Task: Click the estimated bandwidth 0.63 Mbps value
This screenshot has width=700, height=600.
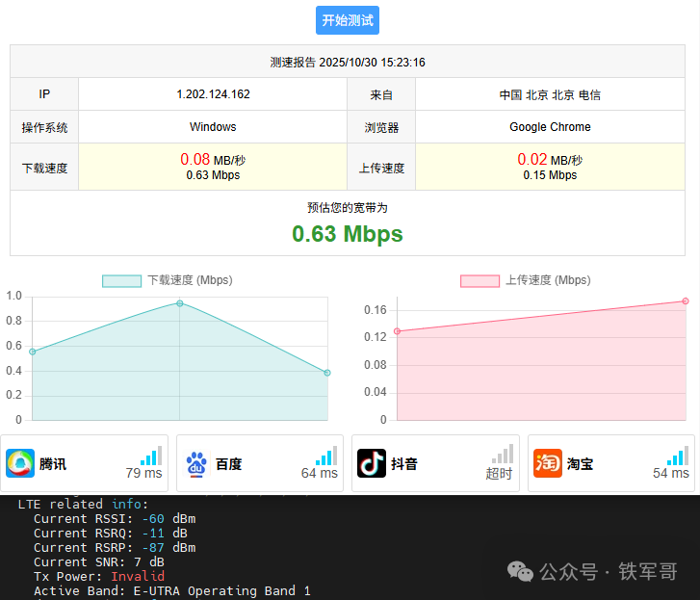Action: click(x=348, y=233)
